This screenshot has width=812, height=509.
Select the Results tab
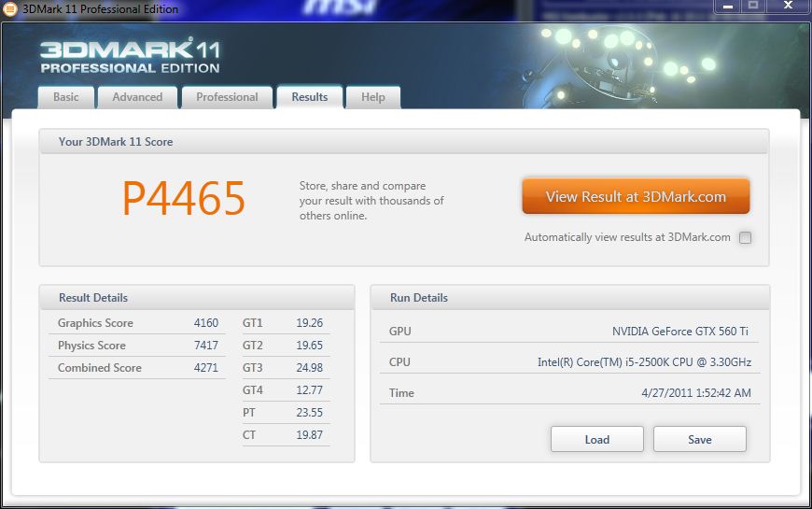point(310,97)
